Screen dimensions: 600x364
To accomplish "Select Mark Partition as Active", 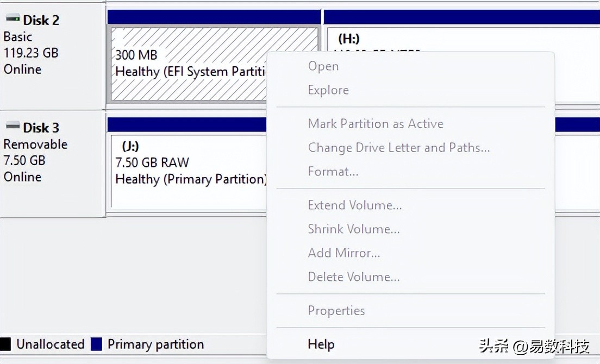I will [x=376, y=123].
